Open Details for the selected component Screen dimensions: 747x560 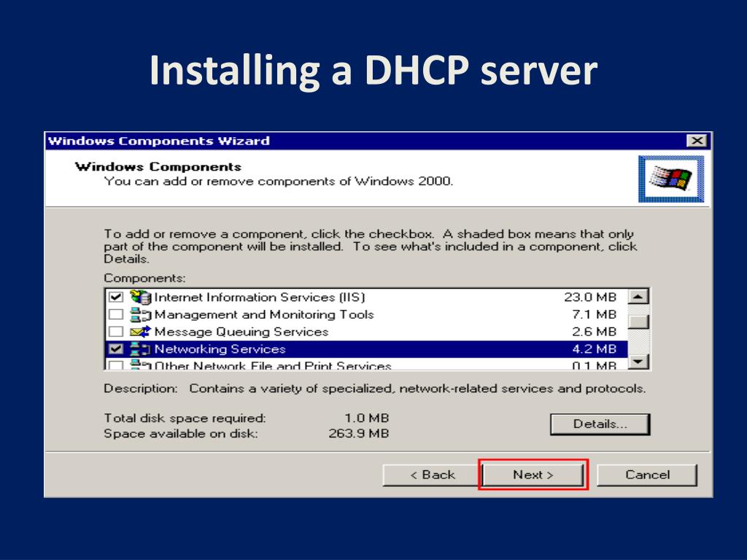pyautogui.click(x=600, y=424)
